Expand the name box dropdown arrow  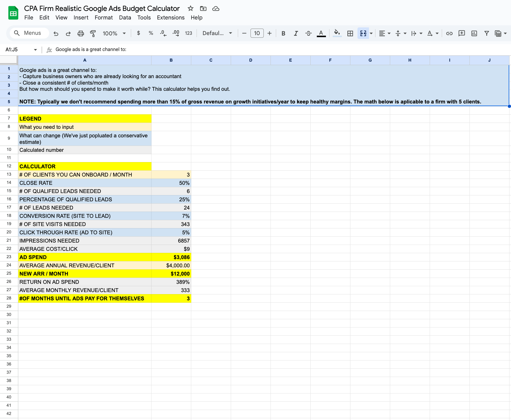(x=35, y=50)
